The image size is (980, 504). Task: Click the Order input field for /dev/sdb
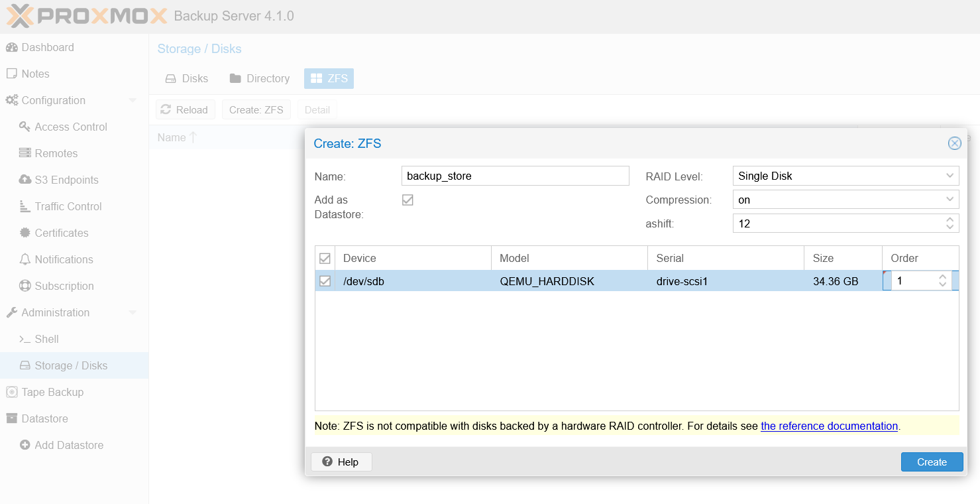pos(913,281)
